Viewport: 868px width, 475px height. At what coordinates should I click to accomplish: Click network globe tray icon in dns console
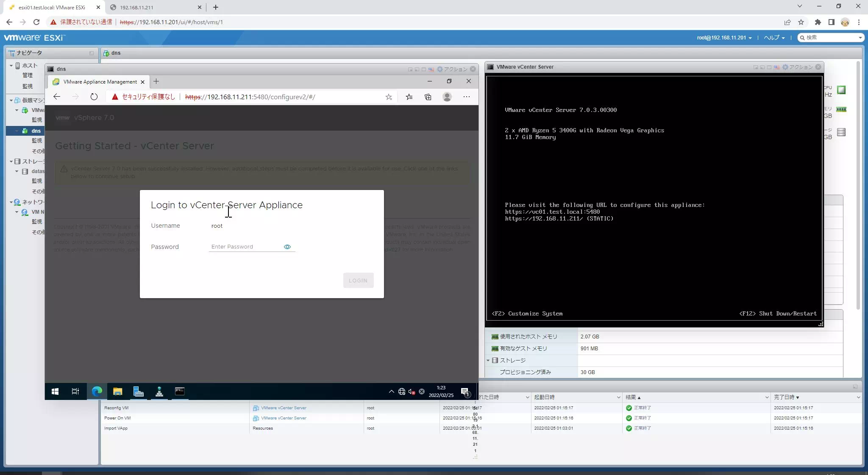click(x=402, y=391)
